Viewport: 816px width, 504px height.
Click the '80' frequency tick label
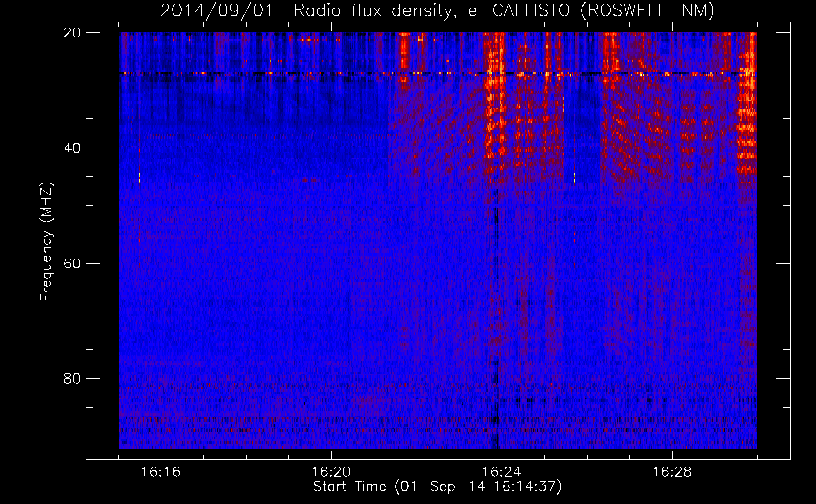point(72,379)
